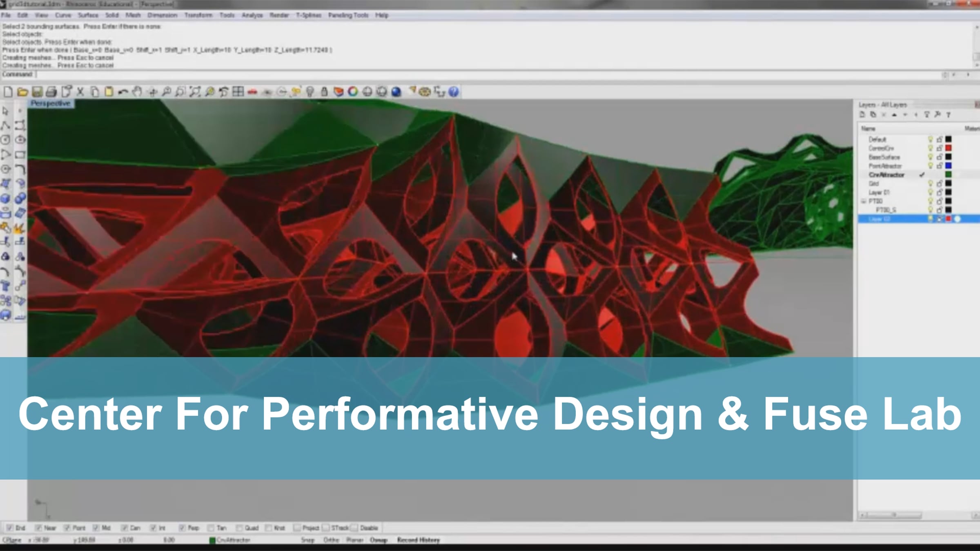Open the Perspective viewport title menu

point(50,104)
